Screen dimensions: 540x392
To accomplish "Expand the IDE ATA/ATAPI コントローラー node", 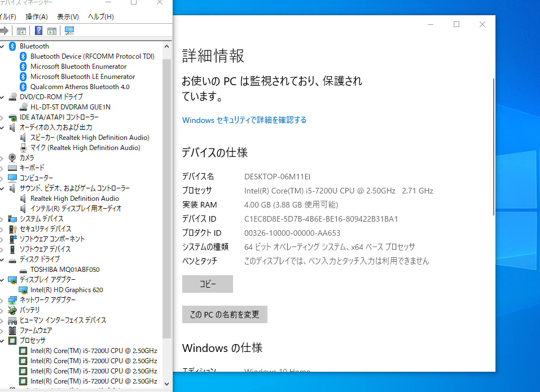I will click(x=2, y=117).
